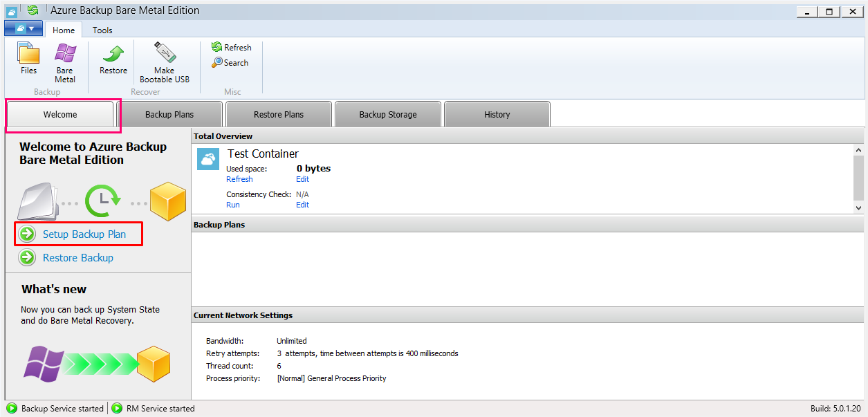Viewport: 868px width, 417px height.
Task: Open the blue application menu dropdown
Action: pos(24,29)
